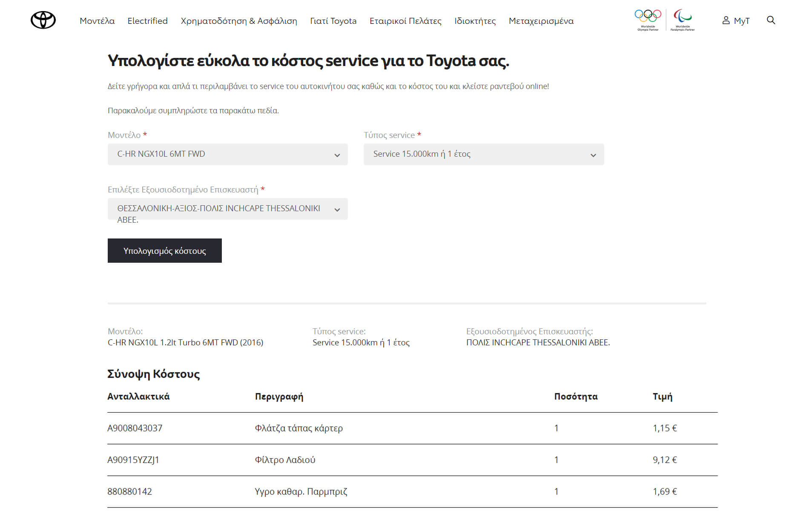Click the Υγρο καθαρ. Παρμπριζ description
This screenshot has width=812, height=511.
[x=301, y=492]
